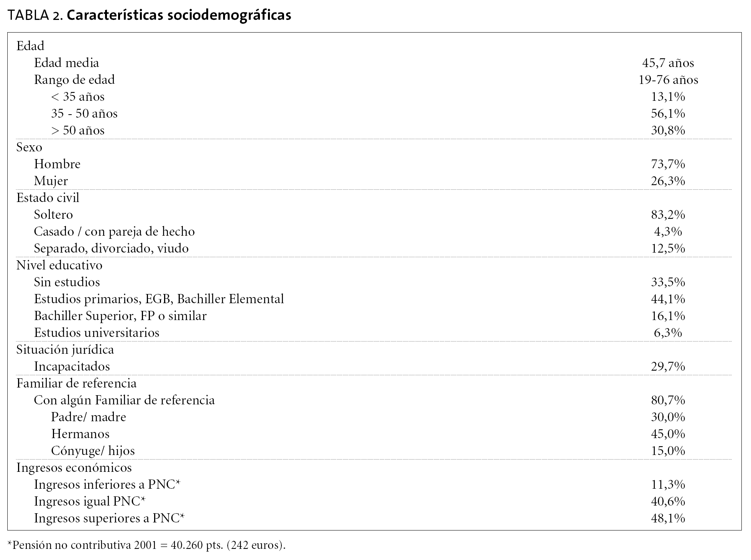Click the 26,3% value for Mujer
The height and width of the screenshot is (560, 751).
(668, 181)
